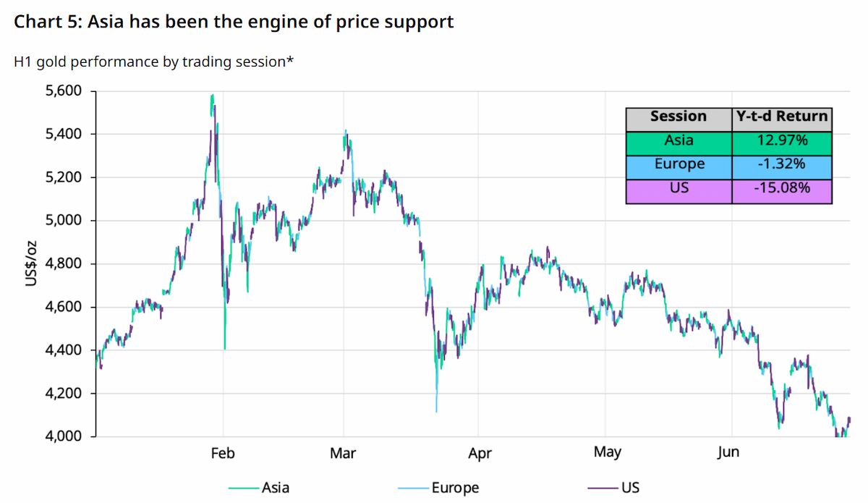Click the Mar axis label
Viewport: 868px width, 503px height.
tap(343, 453)
